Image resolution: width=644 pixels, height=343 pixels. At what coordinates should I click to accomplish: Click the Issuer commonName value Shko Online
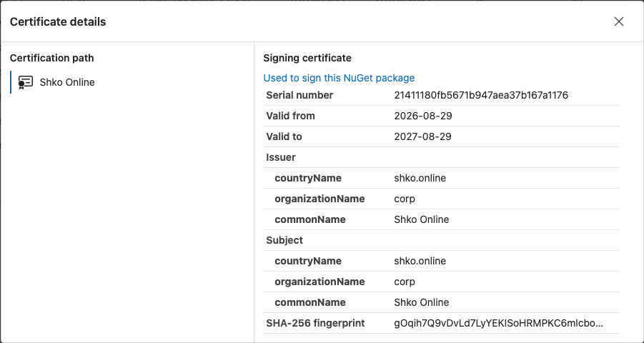tap(422, 219)
